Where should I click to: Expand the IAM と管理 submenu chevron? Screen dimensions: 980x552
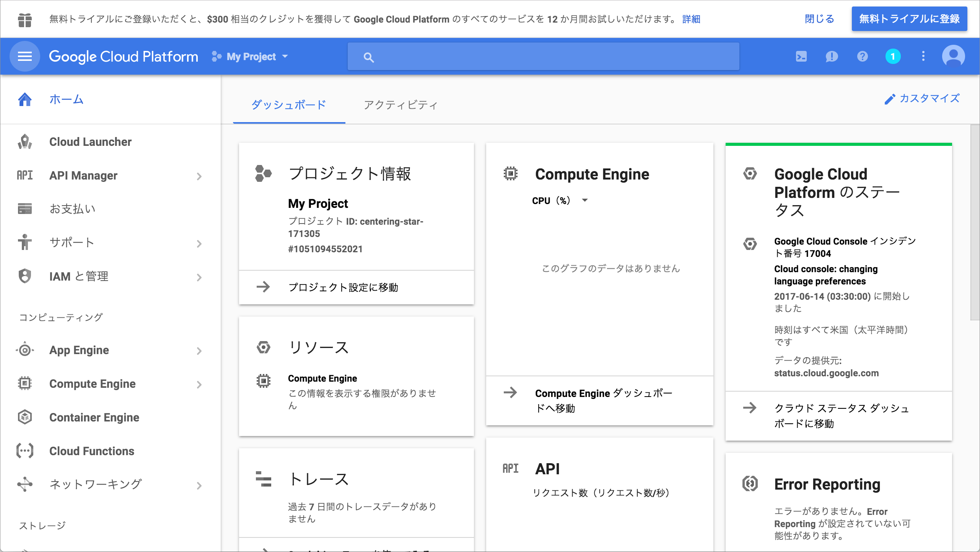tap(199, 278)
